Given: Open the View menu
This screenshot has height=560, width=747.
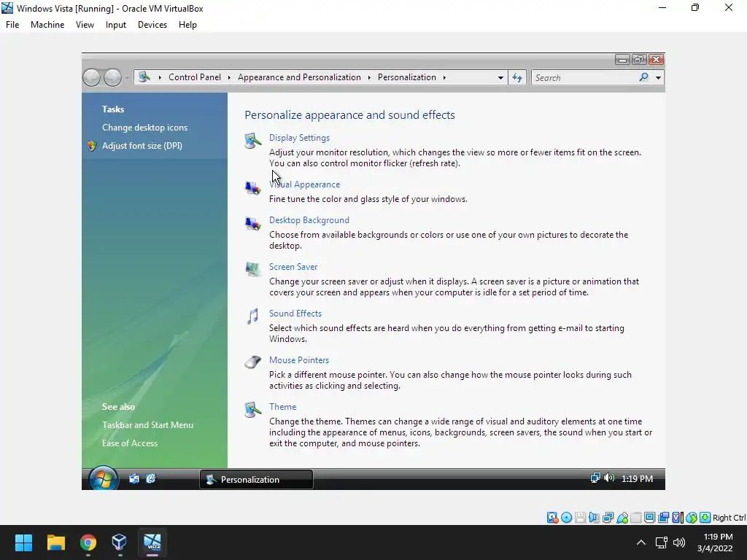Looking at the screenshot, I should point(85,25).
